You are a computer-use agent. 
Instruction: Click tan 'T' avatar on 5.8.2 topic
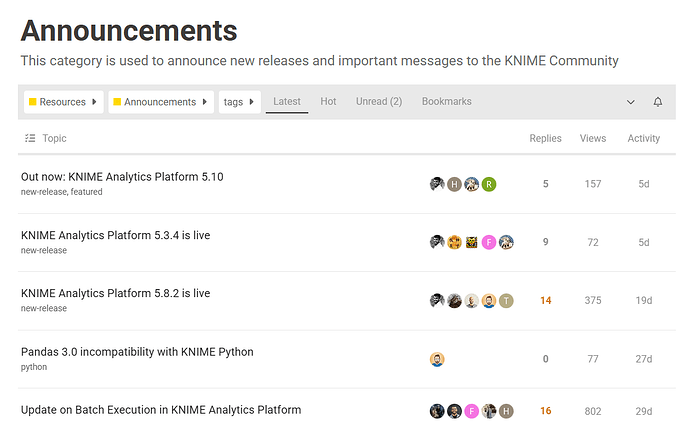(x=506, y=300)
